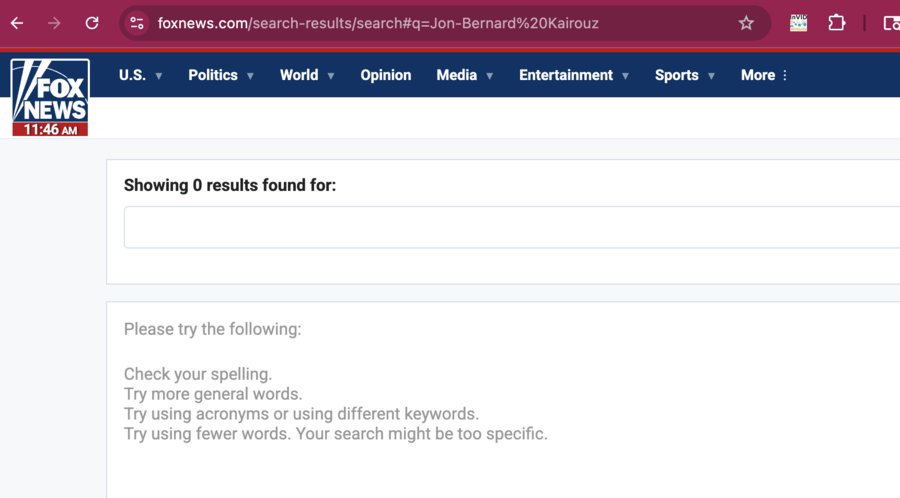Screen dimensions: 900x498
Task: Select the URL in the address bar
Action: click(x=400, y=23)
